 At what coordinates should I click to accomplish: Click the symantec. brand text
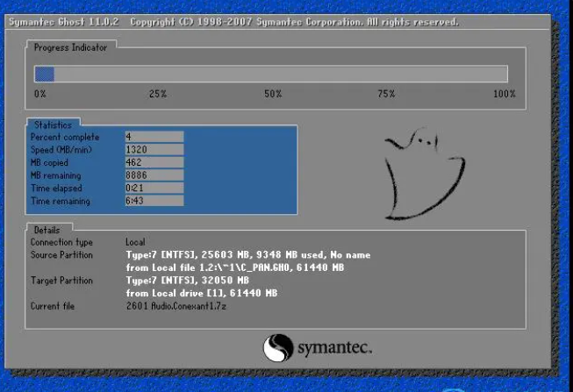pos(334,348)
